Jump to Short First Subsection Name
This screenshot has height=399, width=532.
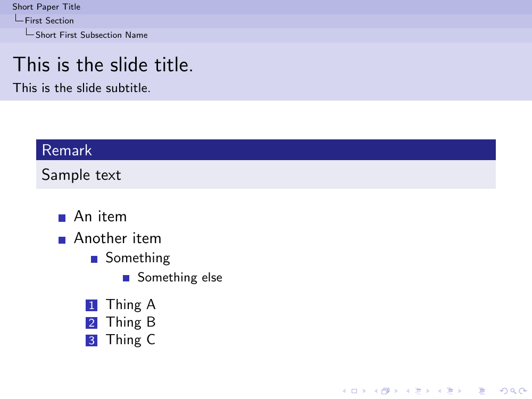point(92,35)
